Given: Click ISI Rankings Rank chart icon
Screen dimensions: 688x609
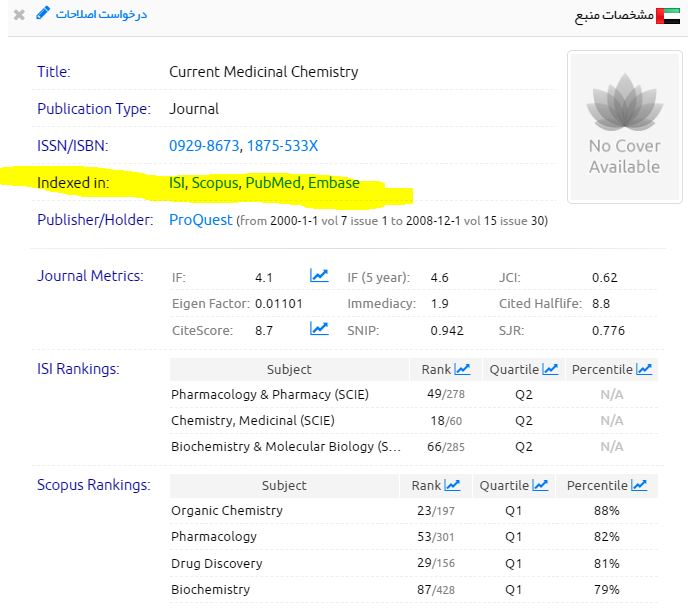Looking at the screenshot, I should coord(462,370).
